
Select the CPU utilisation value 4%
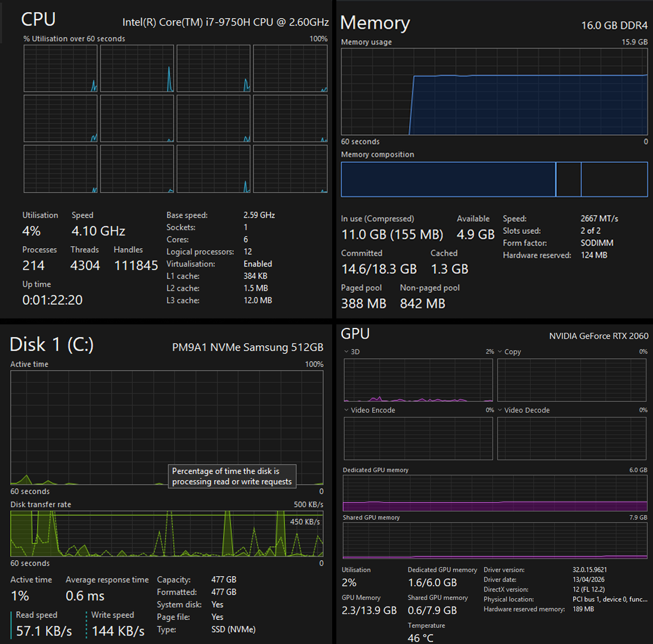31,231
